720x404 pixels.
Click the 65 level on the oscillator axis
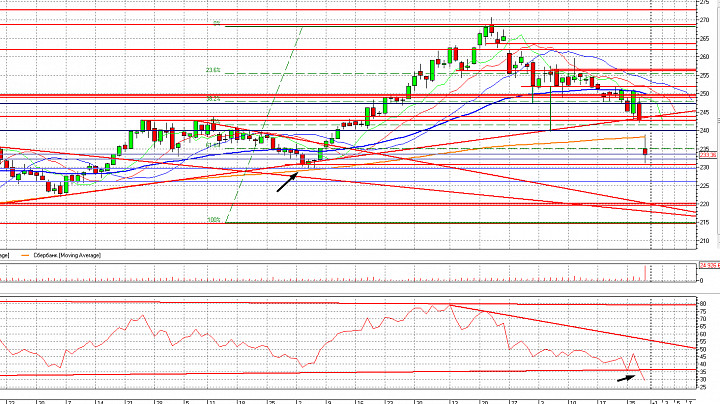point(703,326)
